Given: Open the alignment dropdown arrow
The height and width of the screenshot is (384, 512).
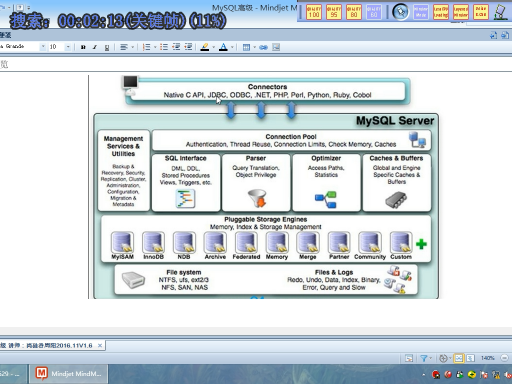Looking at the screenshot, I should pos(133,47).
